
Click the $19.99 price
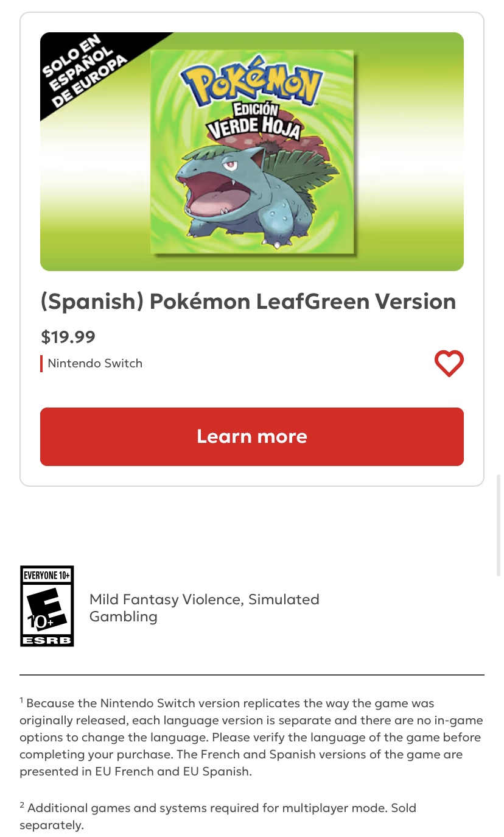point(68,337)
